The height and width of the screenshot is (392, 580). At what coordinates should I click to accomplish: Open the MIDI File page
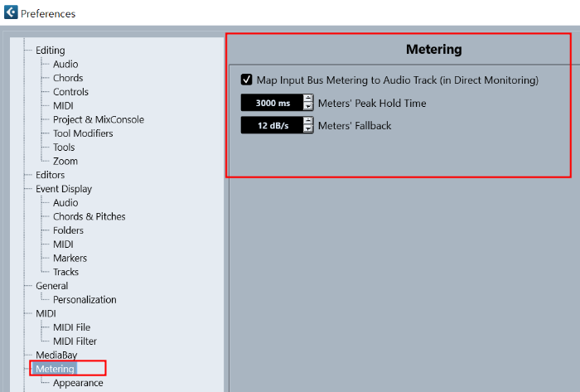click(72, 327)
